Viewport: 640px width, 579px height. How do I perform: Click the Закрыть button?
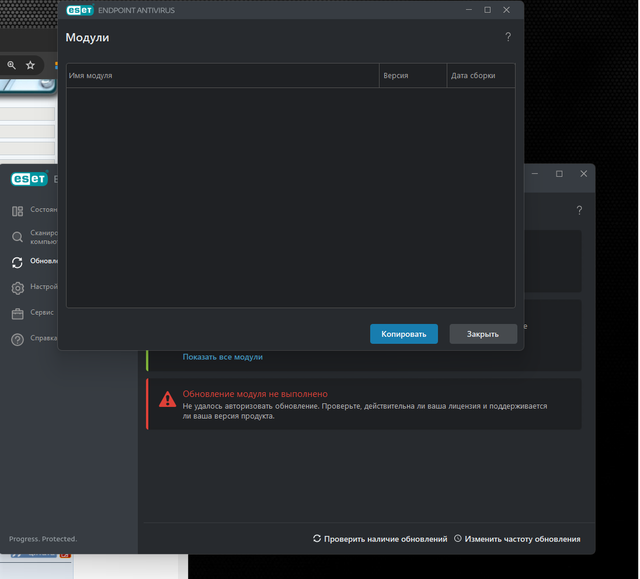click(483, 334)
